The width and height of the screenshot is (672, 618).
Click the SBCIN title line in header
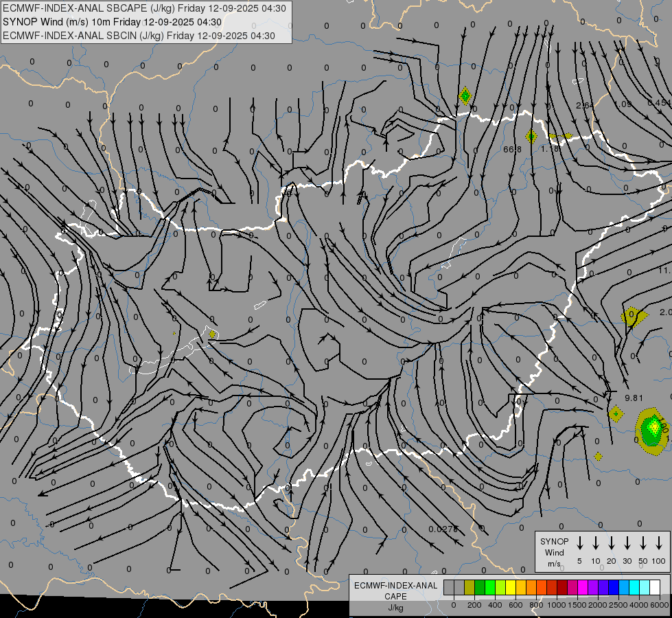139,36
